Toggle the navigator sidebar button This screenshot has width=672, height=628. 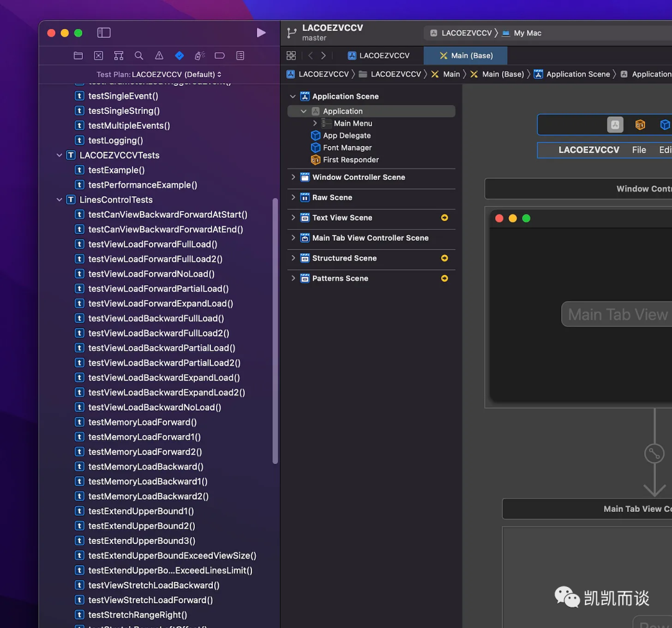(x=104, y=32)
